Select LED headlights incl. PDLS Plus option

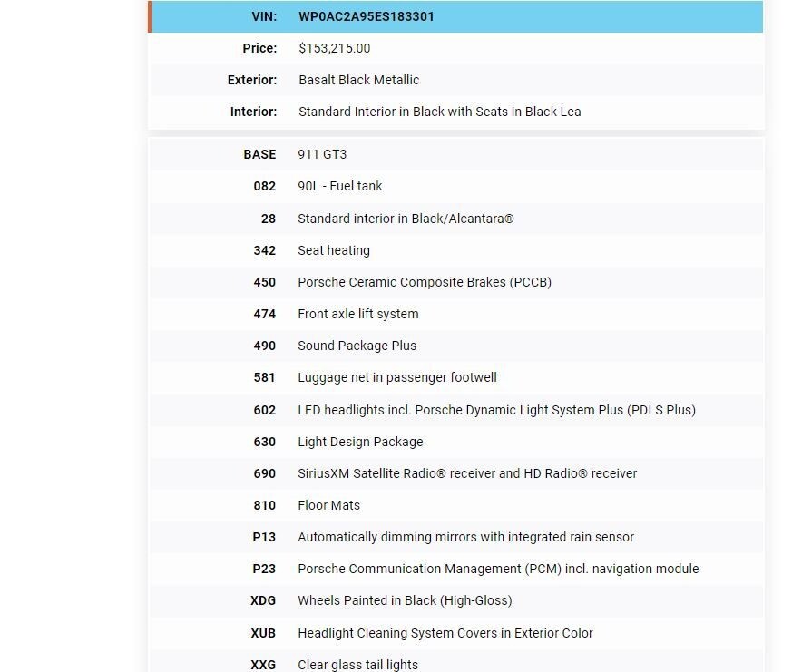pyautogui.click(x=496, y=411)
